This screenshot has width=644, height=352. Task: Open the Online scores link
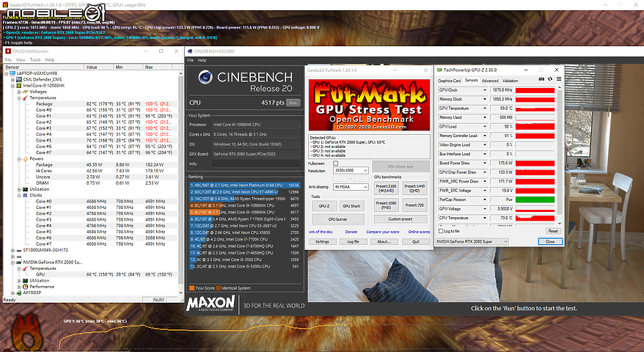point(419,232)
